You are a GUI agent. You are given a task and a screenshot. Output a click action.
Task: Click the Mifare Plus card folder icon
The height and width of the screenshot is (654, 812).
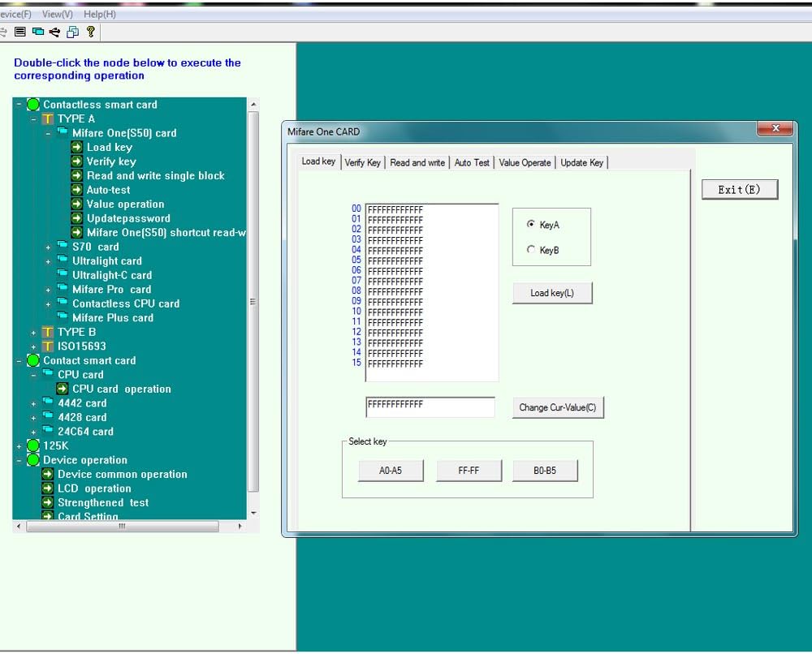tap(63, 316)
